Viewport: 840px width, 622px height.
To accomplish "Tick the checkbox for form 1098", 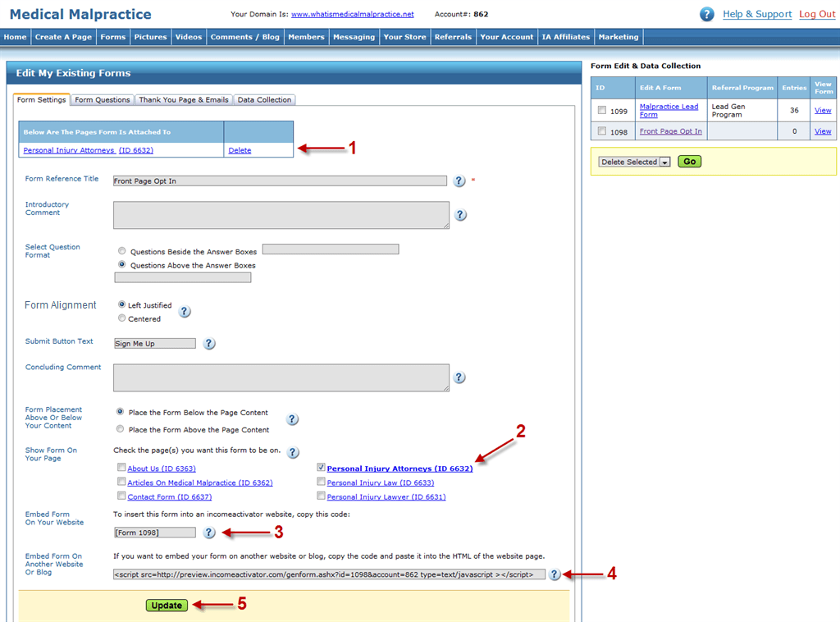I will 602,130.
